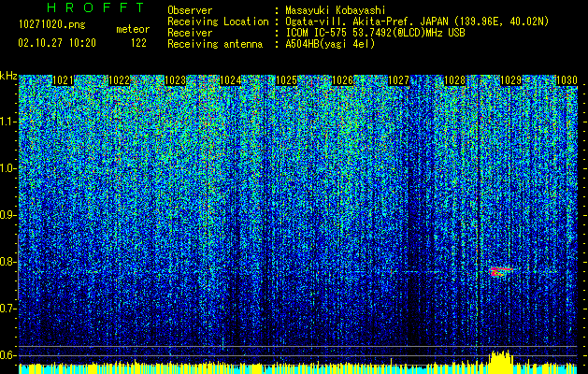
Task: Click the Receiving Location field label
Action: 218,22
